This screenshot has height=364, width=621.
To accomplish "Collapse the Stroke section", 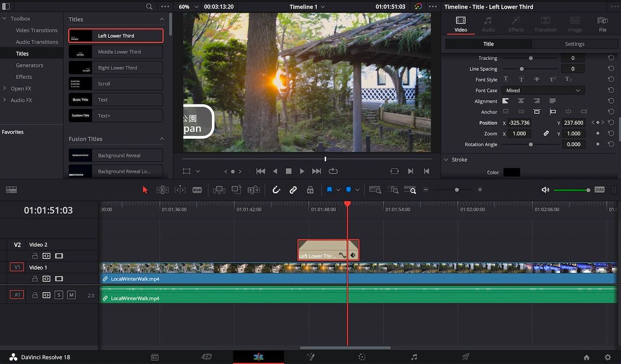I will click(x=447, y=160).
